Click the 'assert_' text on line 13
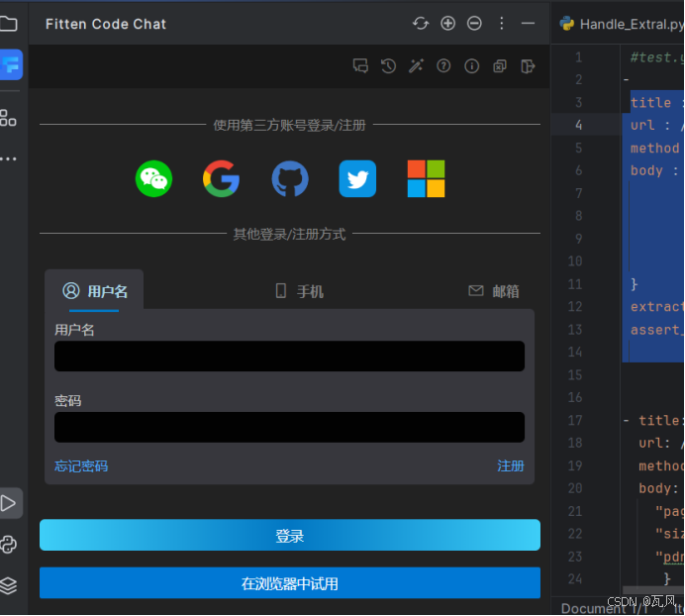This screenshot has width=685, height=616. [x=657, y=330]
